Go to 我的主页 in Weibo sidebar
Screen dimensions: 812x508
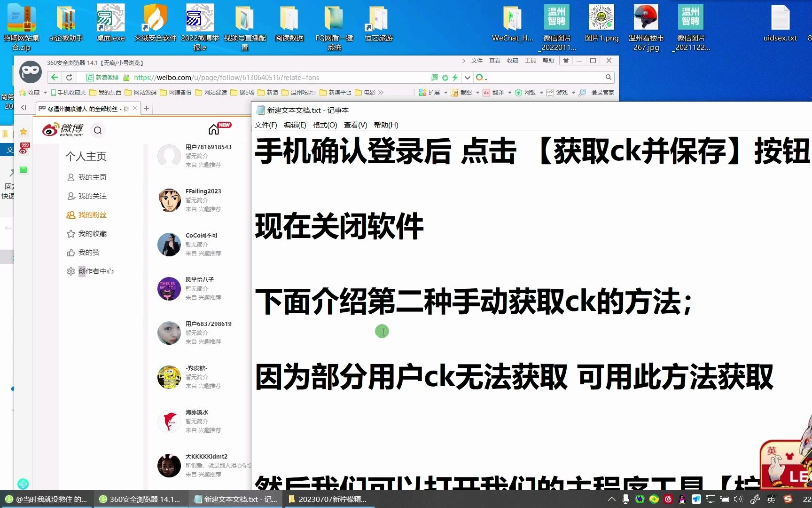87,177
